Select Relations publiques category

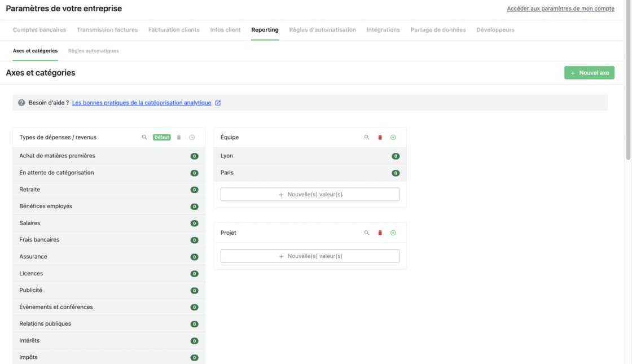pyautogui.click(x=109, y=324)
